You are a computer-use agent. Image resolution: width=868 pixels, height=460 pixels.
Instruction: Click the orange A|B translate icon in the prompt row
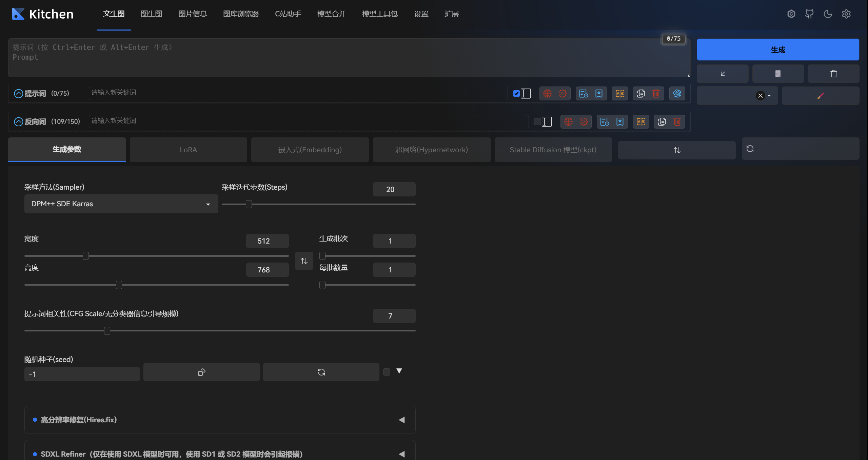pyautogui.click(x=619, y=93)
